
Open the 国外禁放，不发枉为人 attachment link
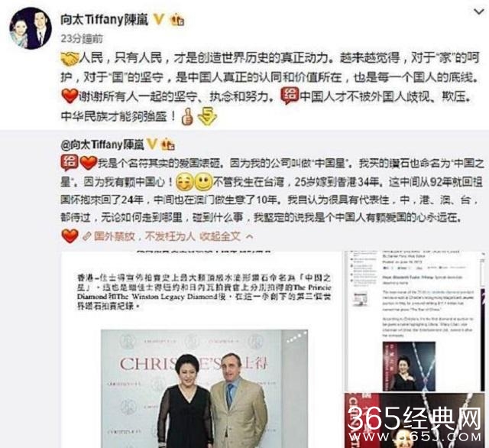coord(139,236)
